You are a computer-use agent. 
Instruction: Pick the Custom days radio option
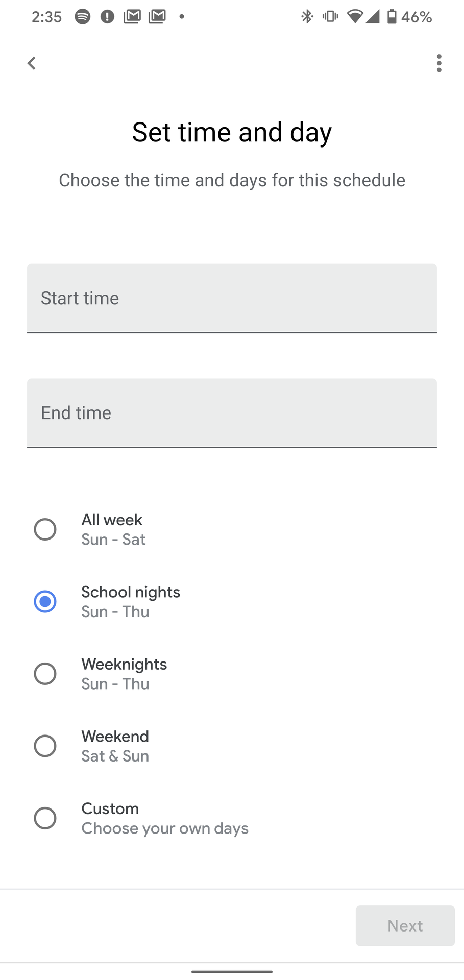tap(45, 818)
